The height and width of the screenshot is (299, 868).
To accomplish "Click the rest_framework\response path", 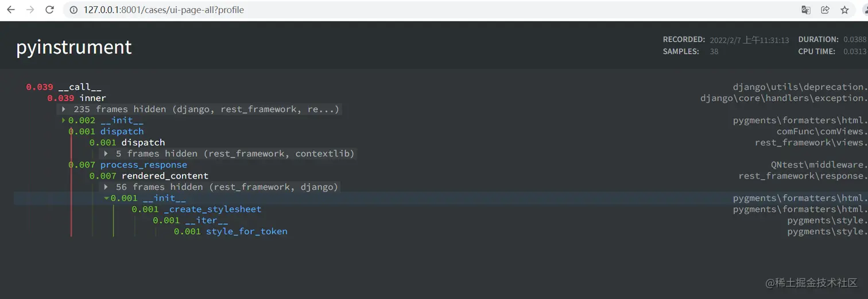I will [x=803, y=176].
